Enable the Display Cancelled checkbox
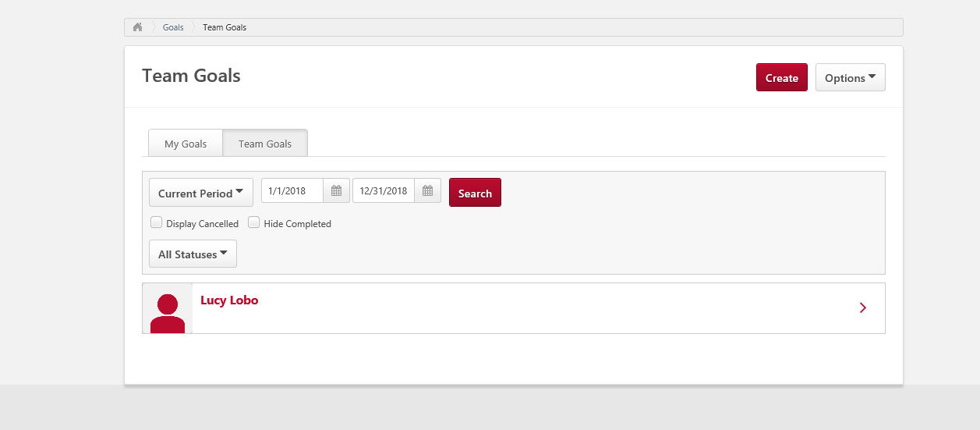Image resolution: width=980 pixels, height=430 pixels. (x=157, y=222)
